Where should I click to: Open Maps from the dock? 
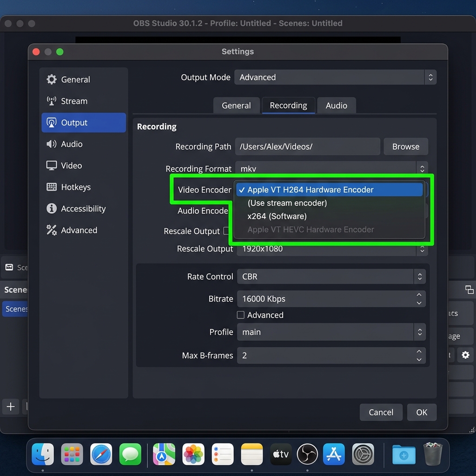(164, 454)
